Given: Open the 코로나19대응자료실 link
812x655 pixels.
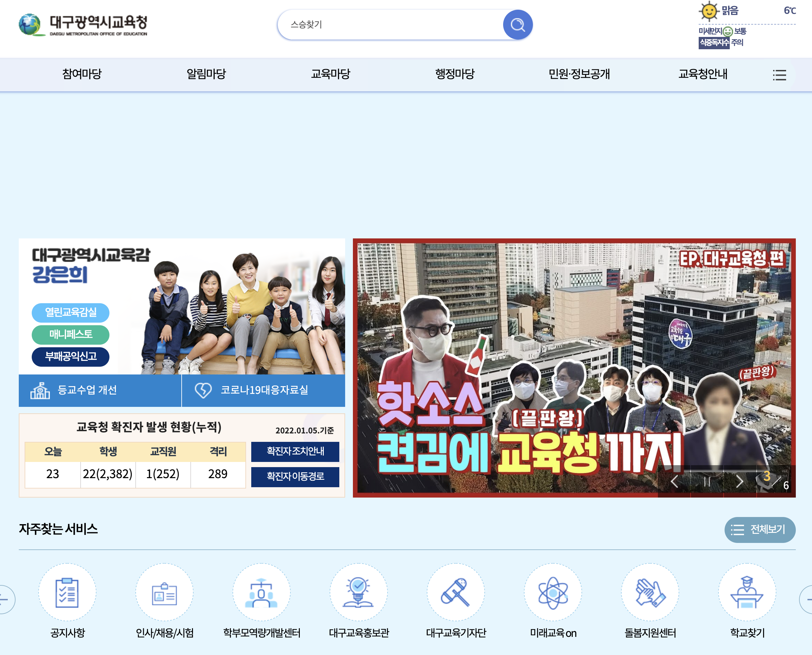Looking at the screenshot, I should tap(263, 390).
